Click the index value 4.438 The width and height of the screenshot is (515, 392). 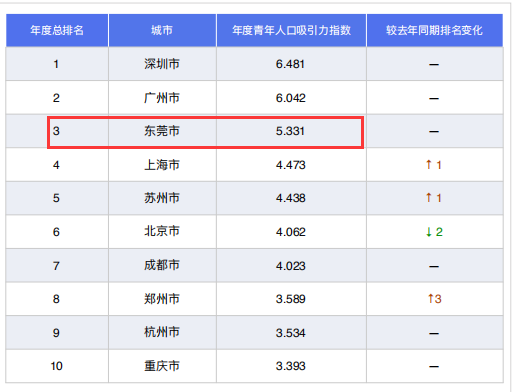pyautogui.click(x=290, y=198)
